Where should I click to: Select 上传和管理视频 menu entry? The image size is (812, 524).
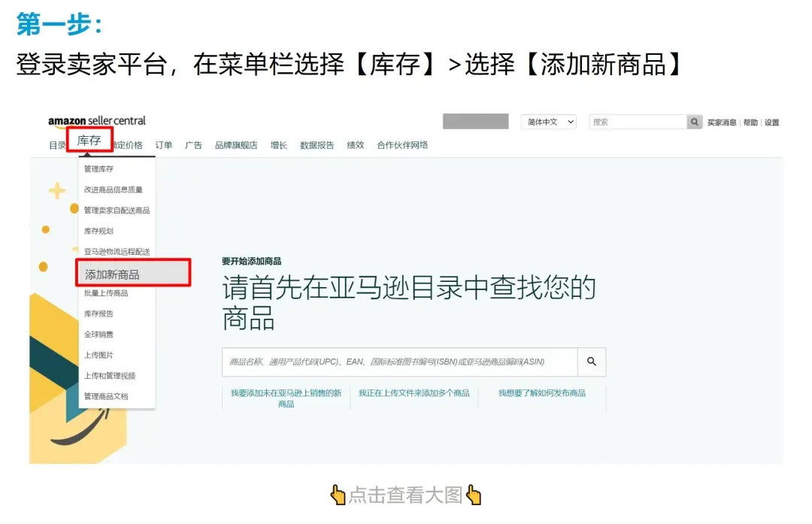pyautogui.click(x=110, y=376)
